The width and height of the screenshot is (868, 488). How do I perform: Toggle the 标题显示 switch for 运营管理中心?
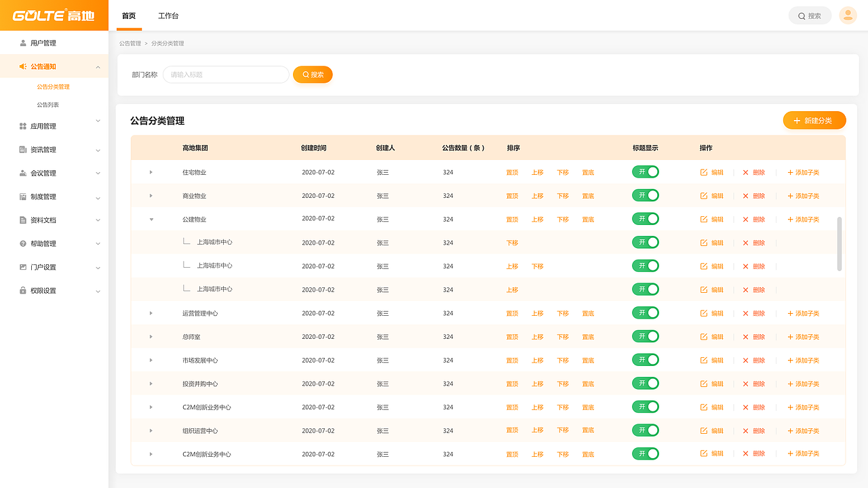[646, 312]
